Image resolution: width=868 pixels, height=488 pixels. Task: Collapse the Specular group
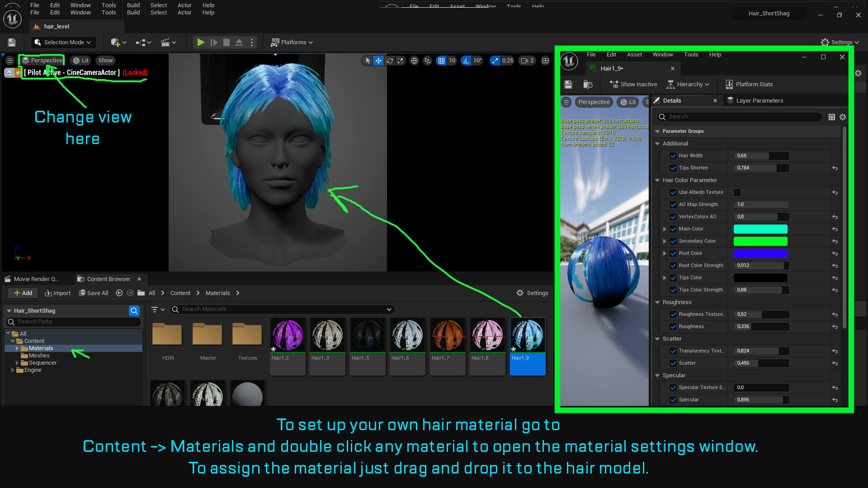point(657,375)
